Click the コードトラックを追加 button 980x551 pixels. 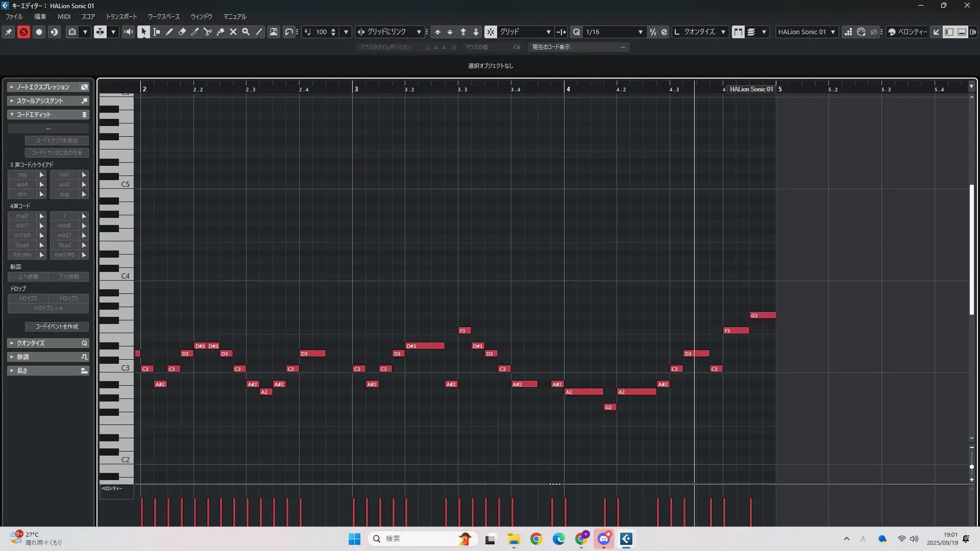57,140
